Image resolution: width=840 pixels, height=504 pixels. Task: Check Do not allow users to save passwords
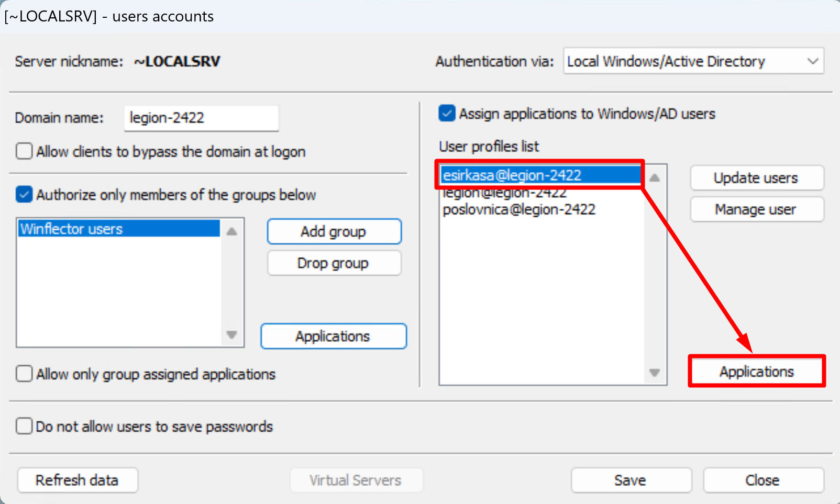pyautogui.click(x=24, y=427)
